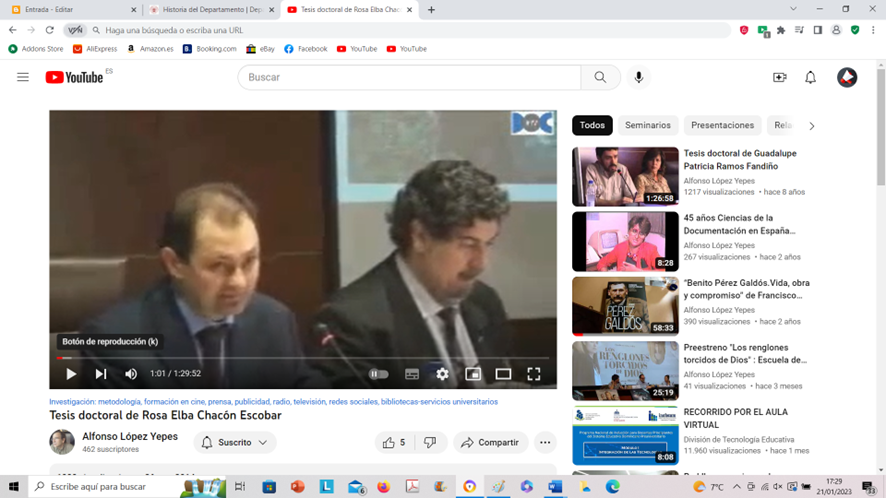Image resolution: width=886 pixels, height=498 pixels.
Task: Toggle subtitles in the player
Action: click(x=412, y=374)
